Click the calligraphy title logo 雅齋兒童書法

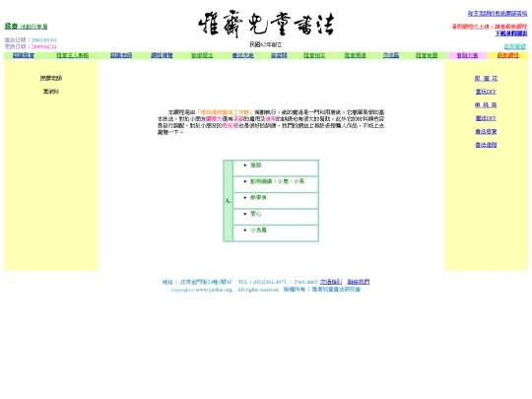[266, 24]
